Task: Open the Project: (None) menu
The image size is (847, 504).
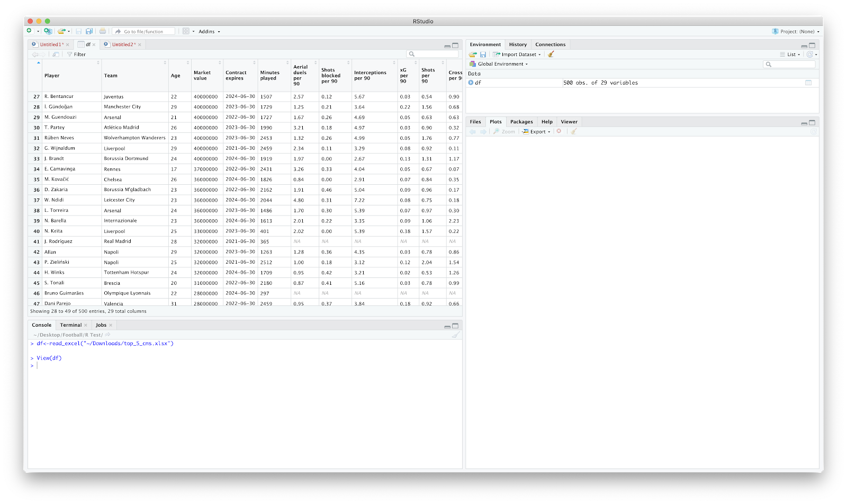Action: pos(796,32)
